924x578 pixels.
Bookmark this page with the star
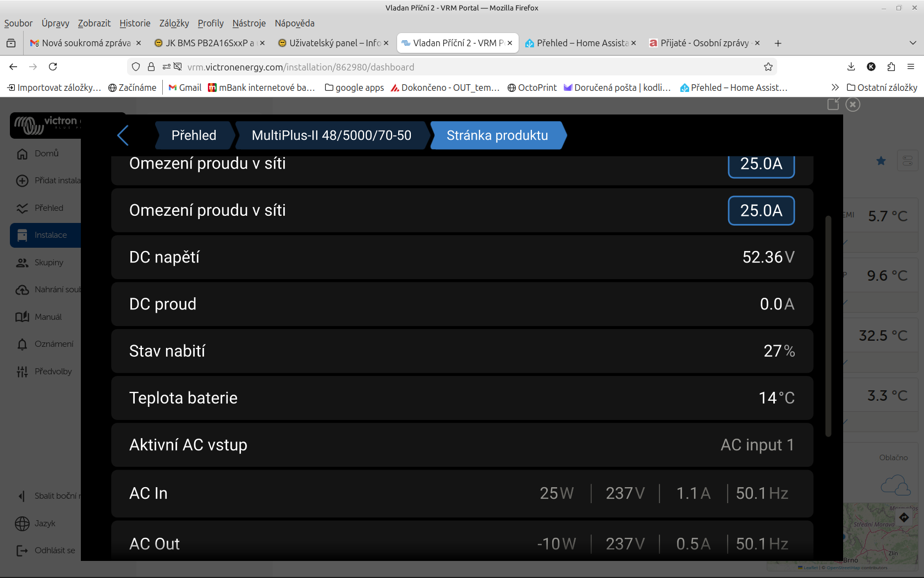[768, 67]
